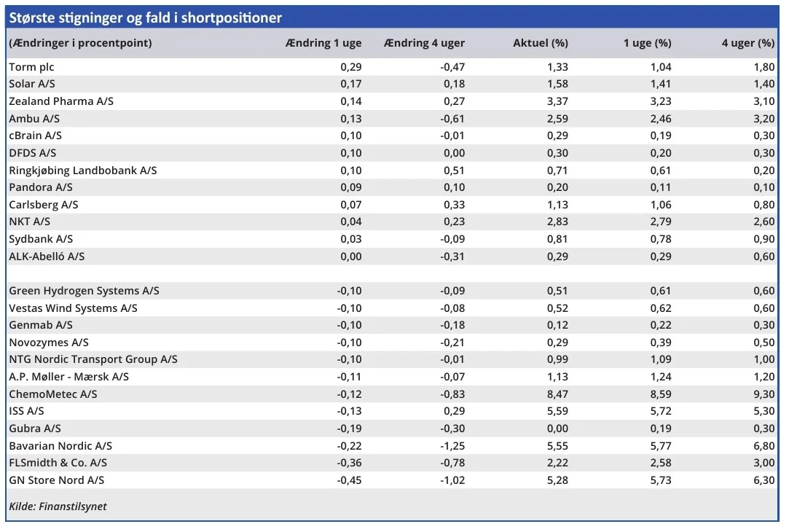Select the 'Ændring 4 uger' column header
789x532 pixels.
click(x=424, y=43)
